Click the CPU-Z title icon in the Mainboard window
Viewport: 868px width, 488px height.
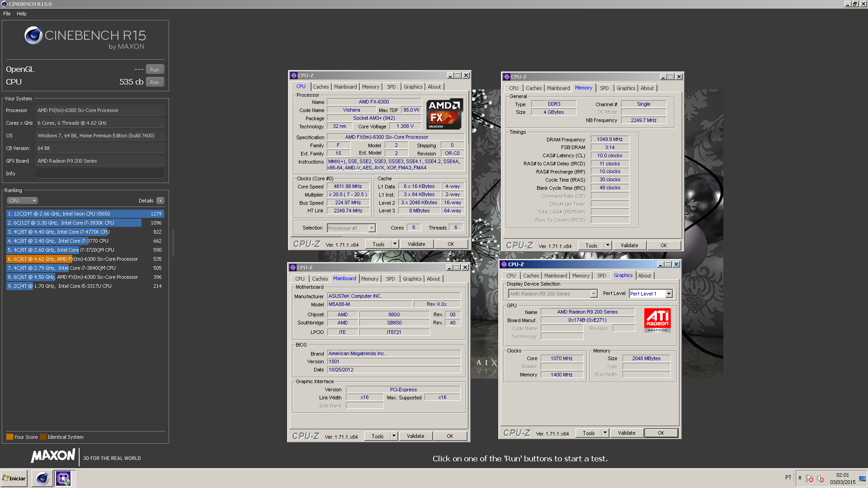tap(293, 267)
